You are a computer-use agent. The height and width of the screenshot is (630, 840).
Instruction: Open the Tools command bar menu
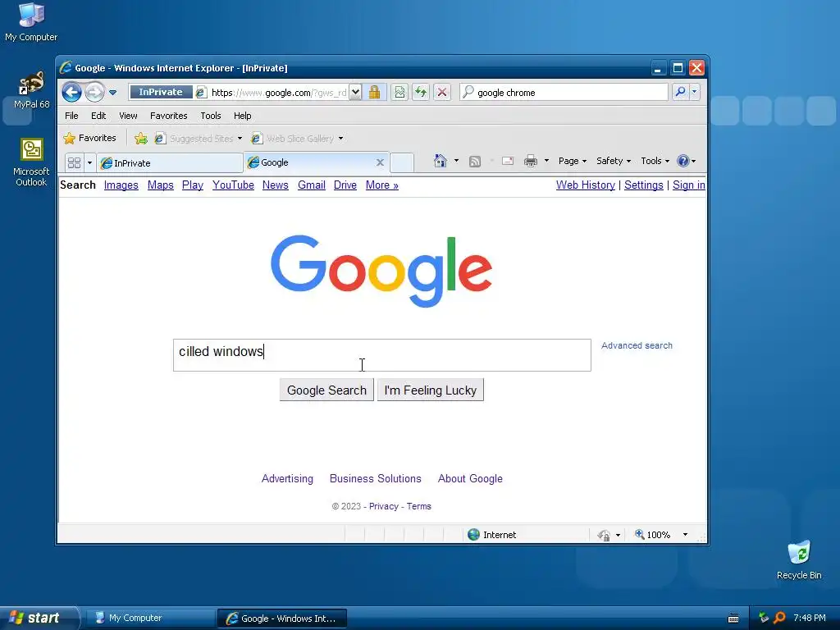coord(655,161)
